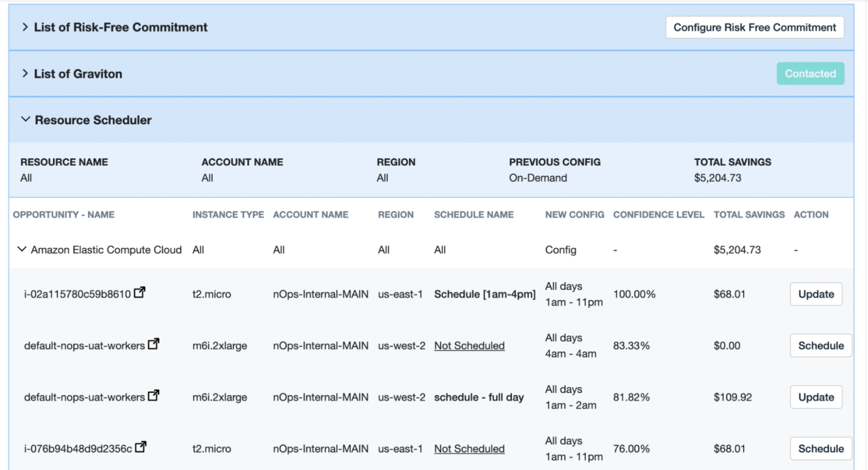Click the Schedule [1am-4pm] schedule name
The height and width of the screenshot is (470, 868).
pyautogui.click(x=484, y=294)
